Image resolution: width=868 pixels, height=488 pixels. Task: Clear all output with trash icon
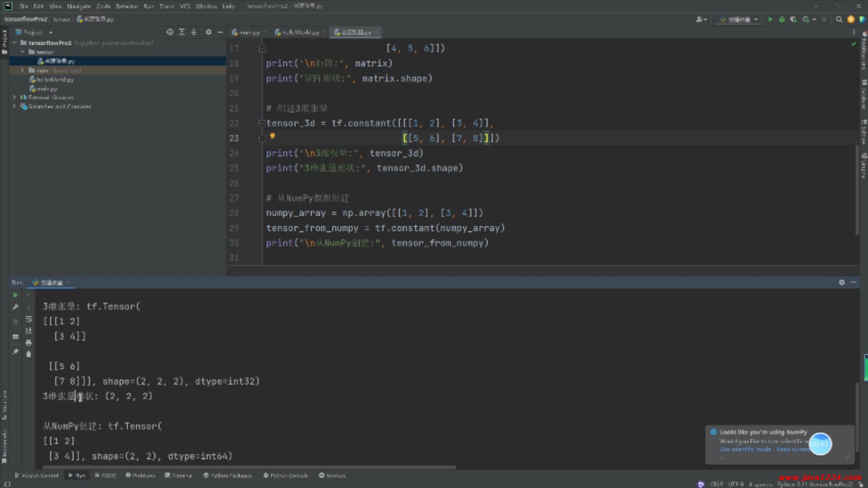28,354
